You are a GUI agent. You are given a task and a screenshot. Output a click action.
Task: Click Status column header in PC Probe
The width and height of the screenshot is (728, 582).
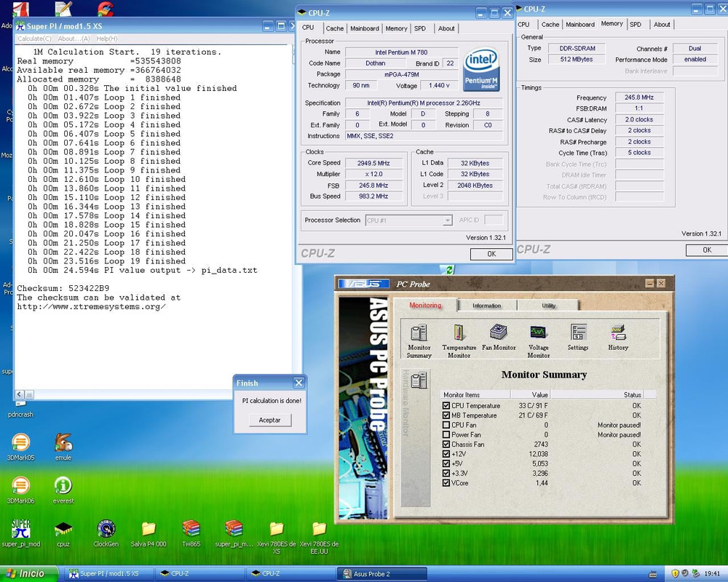click(597, 394)
